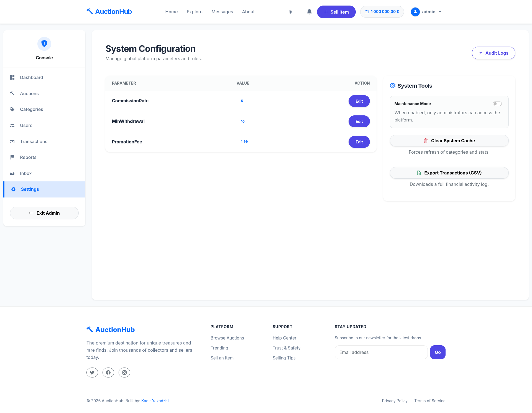
Task: Click the Transactions cash icon in the sidebar
Action: [x=12, y=141]
